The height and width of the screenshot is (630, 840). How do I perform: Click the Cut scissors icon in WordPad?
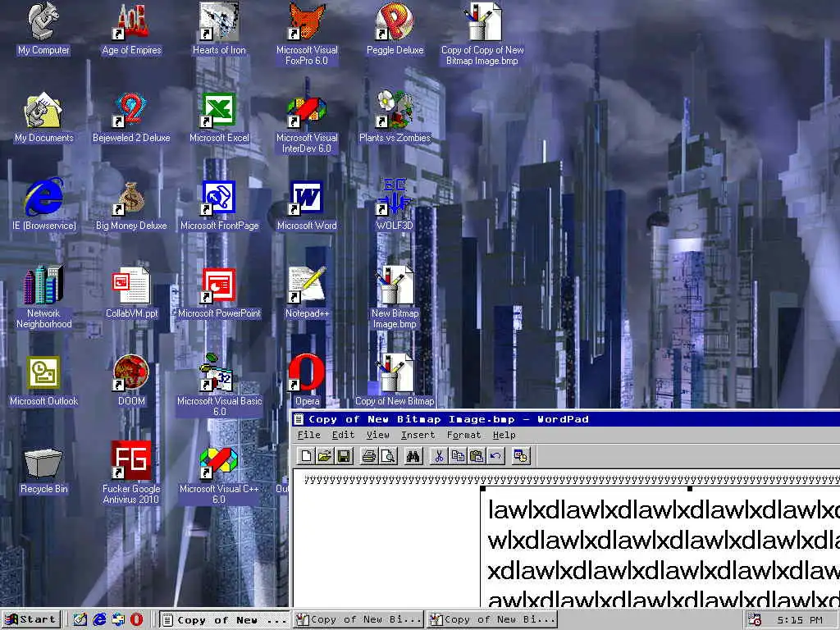click(439, 456)
